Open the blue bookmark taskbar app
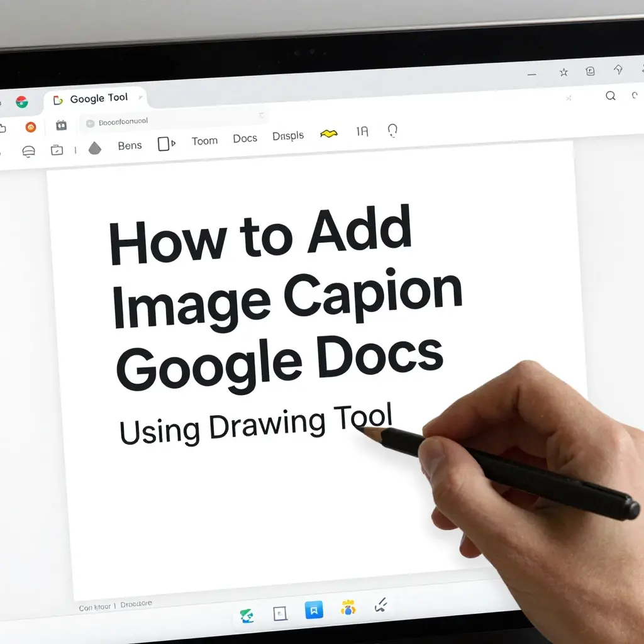This screenshot has height=644, width=644. click(314, 610)
